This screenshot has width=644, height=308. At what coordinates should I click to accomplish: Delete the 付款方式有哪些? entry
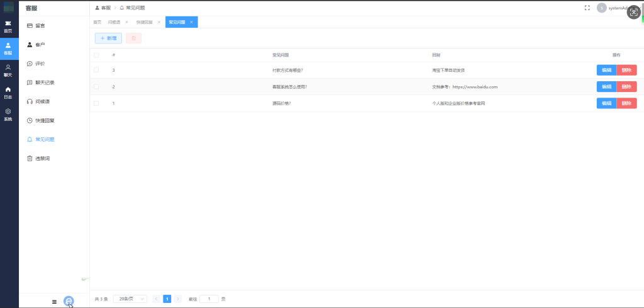click(627, 70)
